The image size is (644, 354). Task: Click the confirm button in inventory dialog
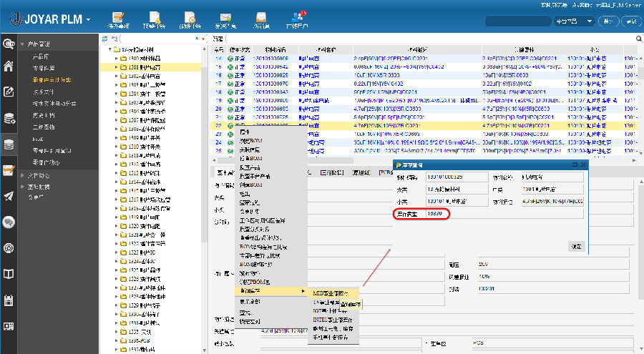tap(576, 246)
